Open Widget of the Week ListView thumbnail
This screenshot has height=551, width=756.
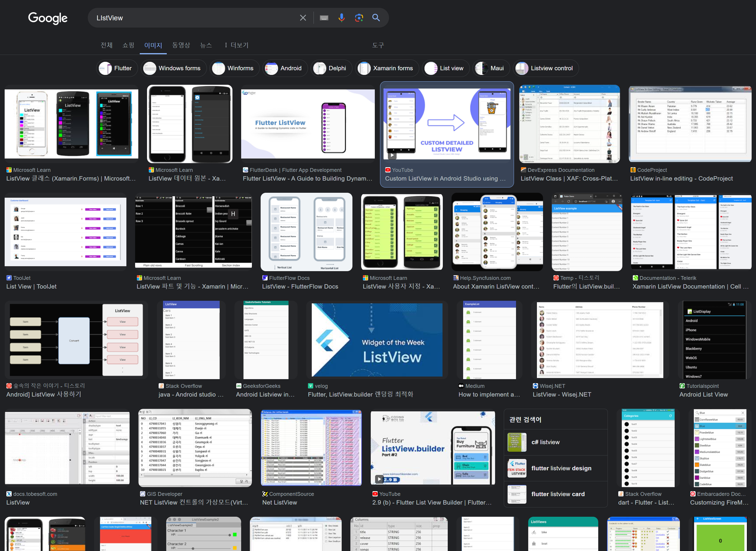tap(377, 340)
